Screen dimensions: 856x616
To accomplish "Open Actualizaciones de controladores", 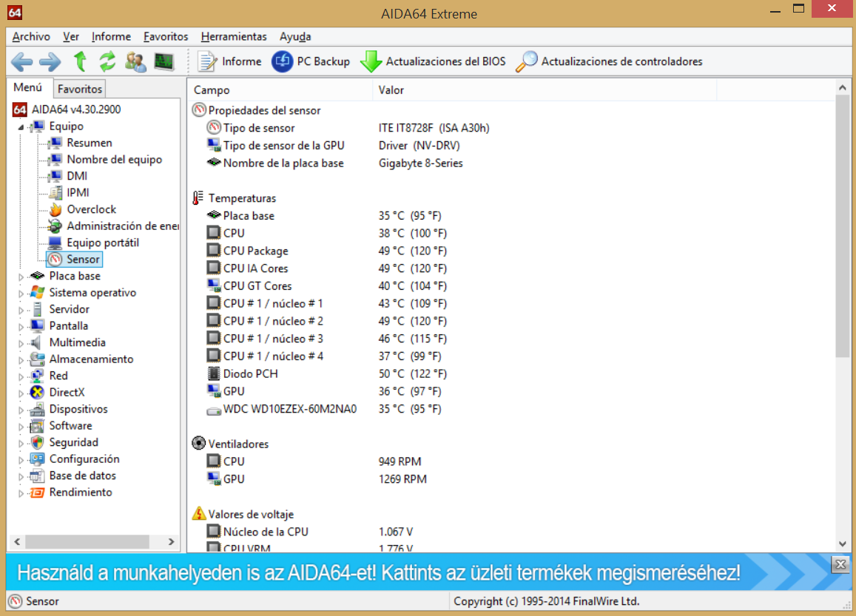I will click(x=609, y=61).
